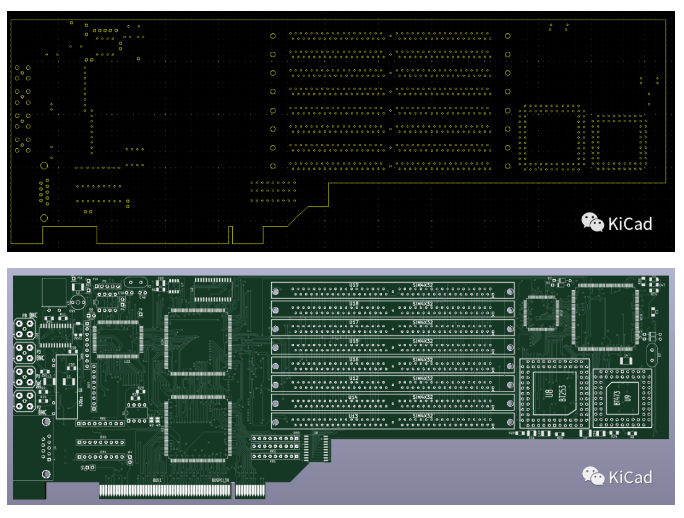684x518 pixels.
Task: Click the PCI edge connector gold fingers
Action: (182, 491)
